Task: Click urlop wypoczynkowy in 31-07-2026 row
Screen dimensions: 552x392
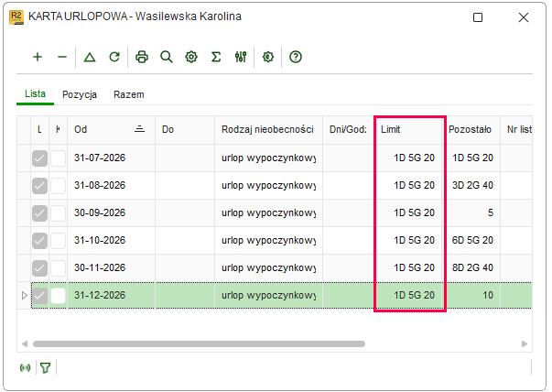Action: [x=268, y=158]
